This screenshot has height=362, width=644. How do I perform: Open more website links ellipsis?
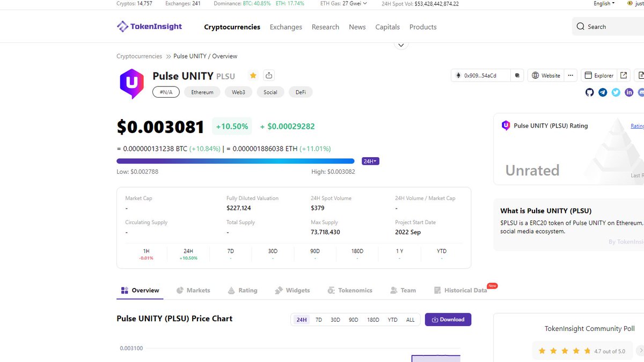coord(570,76)
